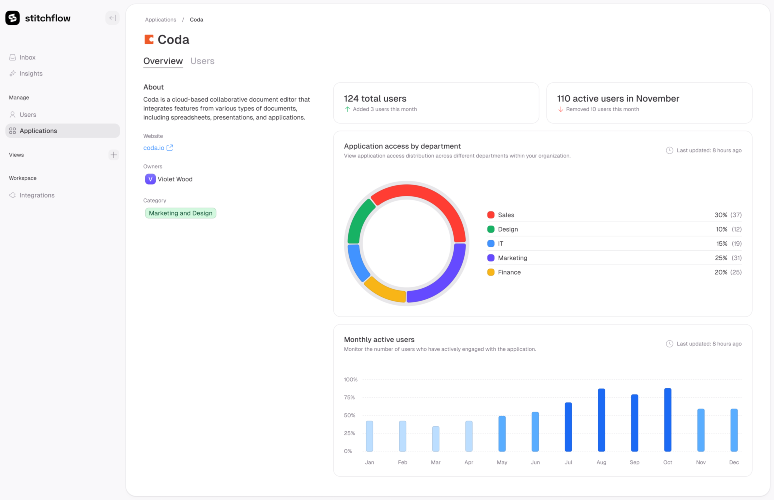Click Violet Wood's avatar icon

[150, 179]
